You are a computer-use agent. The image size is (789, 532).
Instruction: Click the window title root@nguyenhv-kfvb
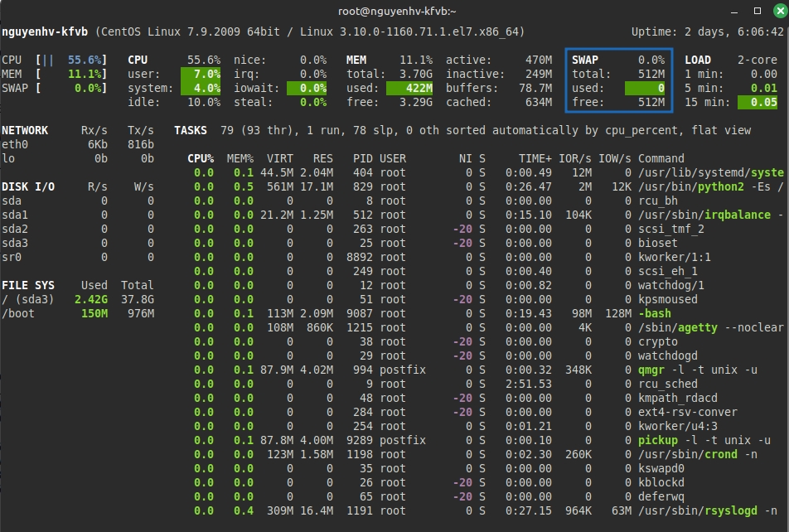(x=394, y=10)
